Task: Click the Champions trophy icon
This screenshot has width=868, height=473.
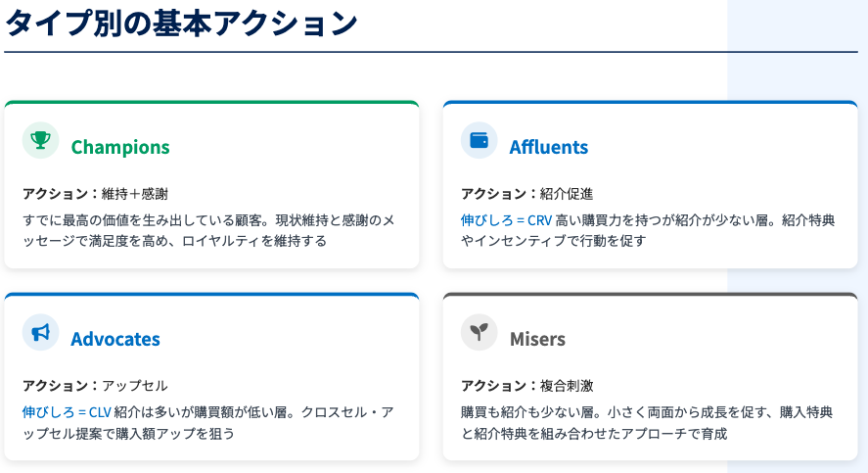Action: [x=40, y=141]
